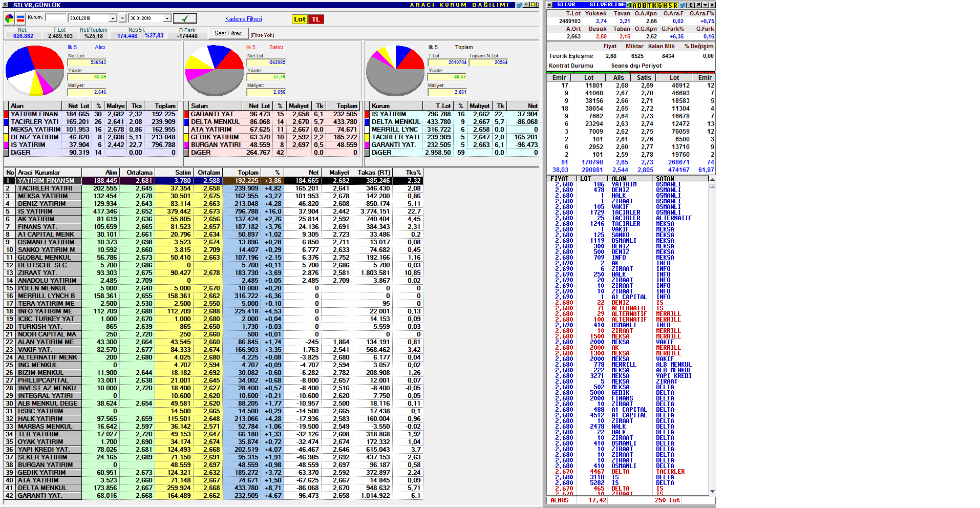Open the down-arrow menu in SILVERLINE title bar
Image resolution: width=980 pixels, height=508 pixels.
pos(705,5)
